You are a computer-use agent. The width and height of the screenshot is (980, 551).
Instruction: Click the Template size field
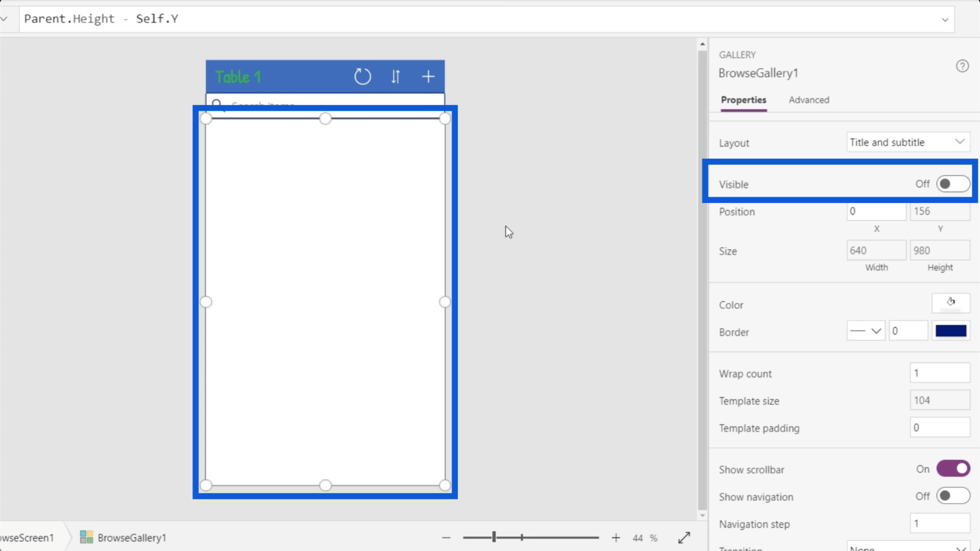point(940,400)
